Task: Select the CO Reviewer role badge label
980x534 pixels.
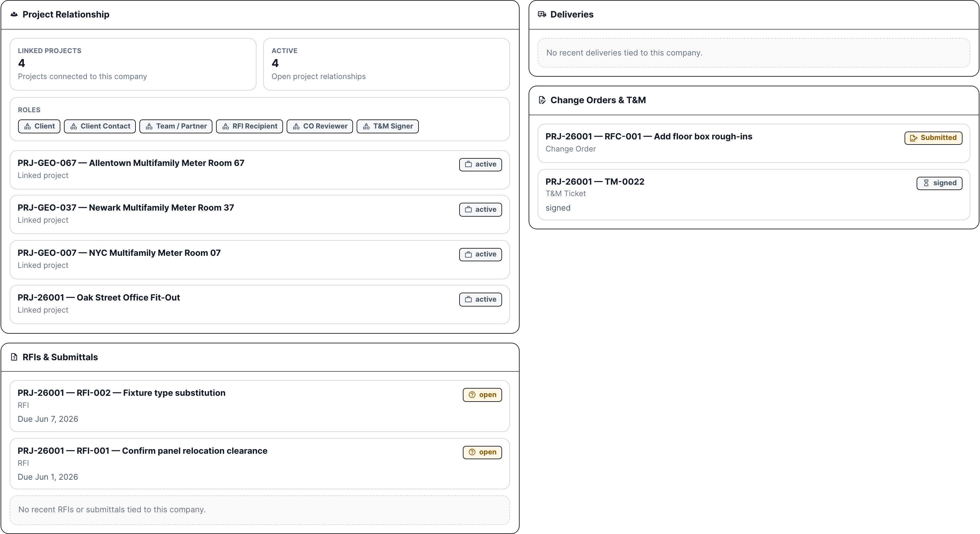Action: tap(325, 126)
